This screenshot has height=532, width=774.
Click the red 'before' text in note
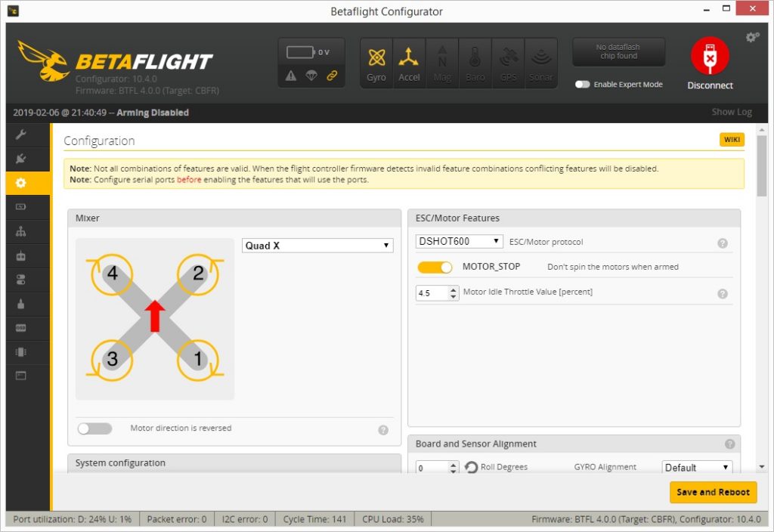[x=189, y=180]
